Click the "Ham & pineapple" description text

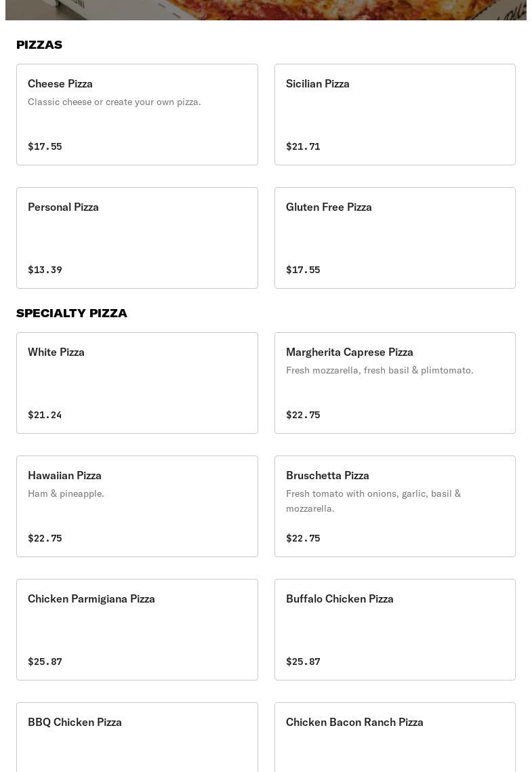tap(66, 493)
